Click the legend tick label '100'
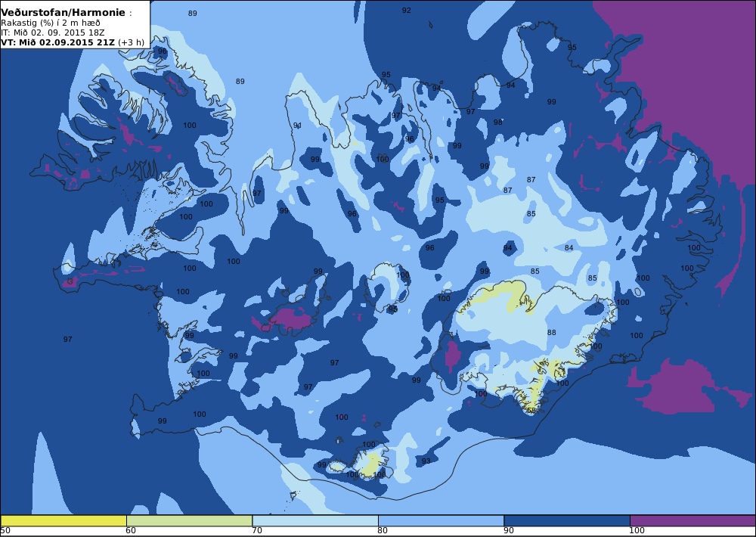Screen dimensions: 756x537 tap(637, 531)
